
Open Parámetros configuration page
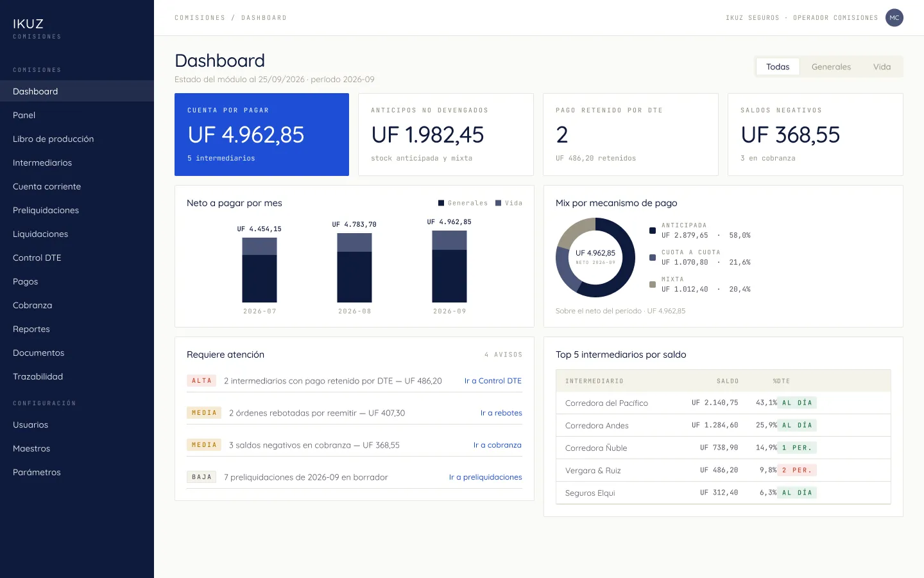tap(77, 472)
